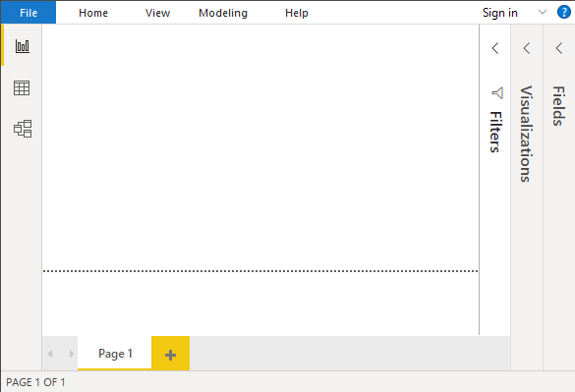This screenshot has width=575, height=392.
Task: Open the Home ribbon tab
Action: tap(93, 13)
